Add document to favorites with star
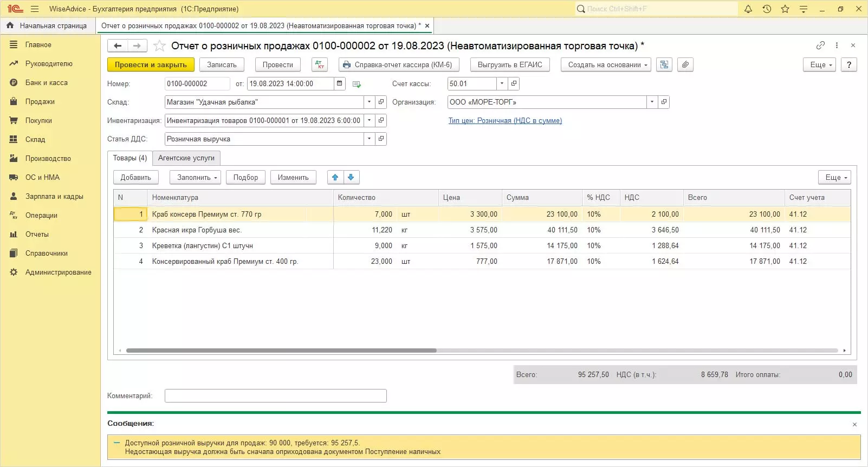The image size is (868, 467). pos(159,46)
